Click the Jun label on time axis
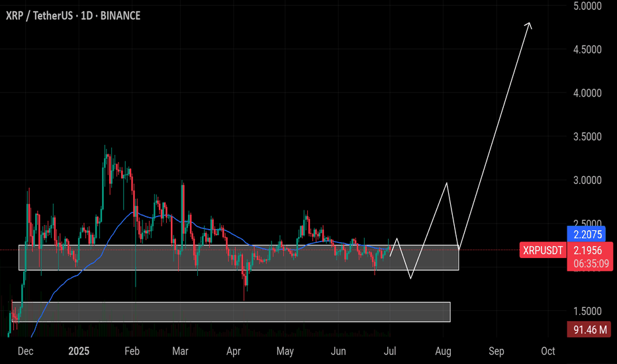Screen dimensions: 617x364 pyautogui.click(x=338, y=351)
